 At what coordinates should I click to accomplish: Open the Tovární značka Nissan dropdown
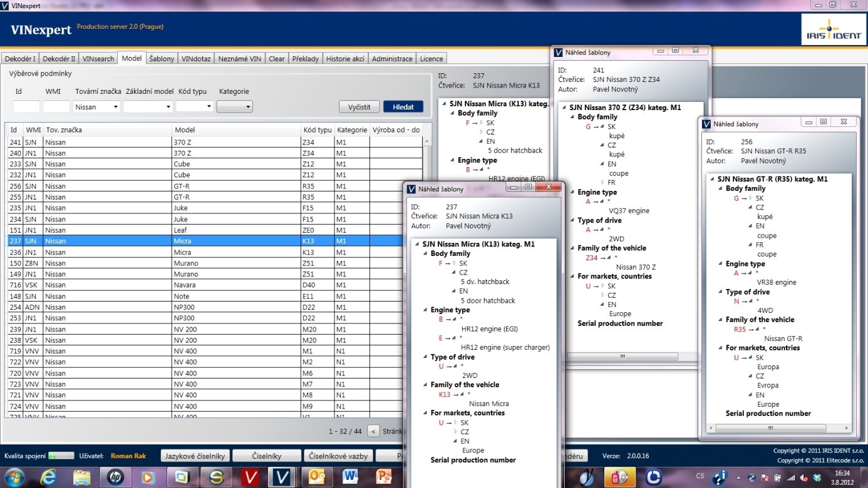point(96,107)
